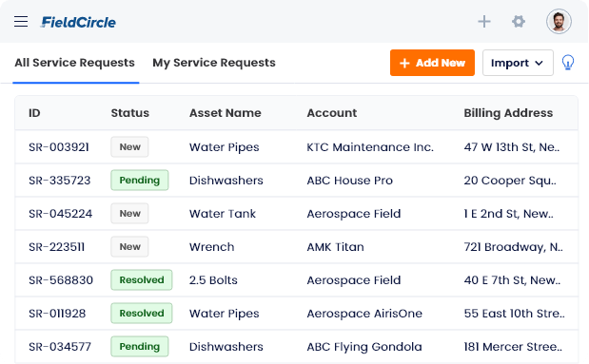This screenshot has width=589, height=364.
Task: Click New status badge of SR-045224
Action: (129, 213)
